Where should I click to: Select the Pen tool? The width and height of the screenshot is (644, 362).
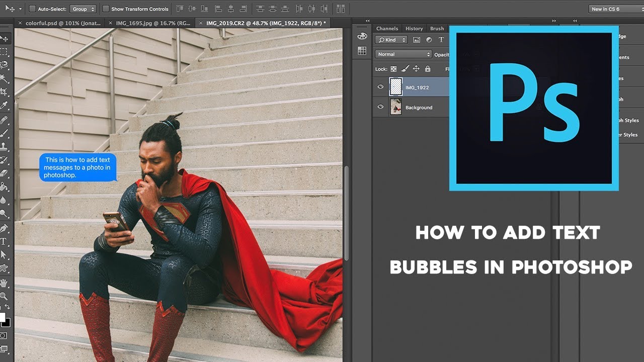5,228
